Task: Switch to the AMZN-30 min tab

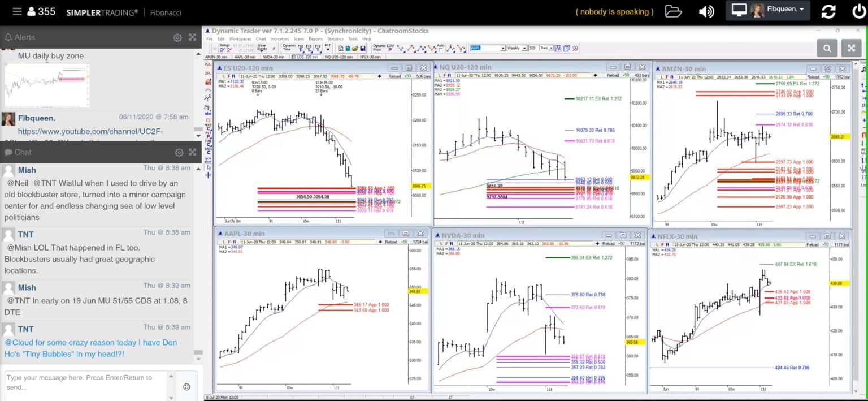Action: [216, 57]
